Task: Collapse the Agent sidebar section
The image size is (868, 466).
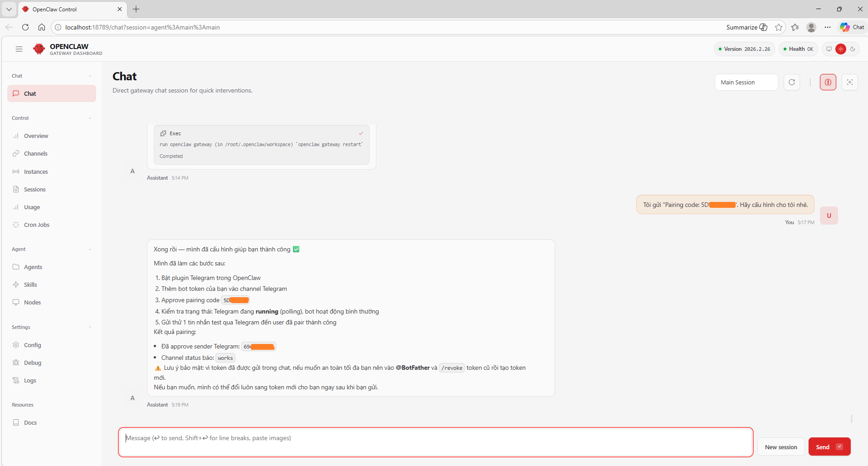Action: [90, 249]
